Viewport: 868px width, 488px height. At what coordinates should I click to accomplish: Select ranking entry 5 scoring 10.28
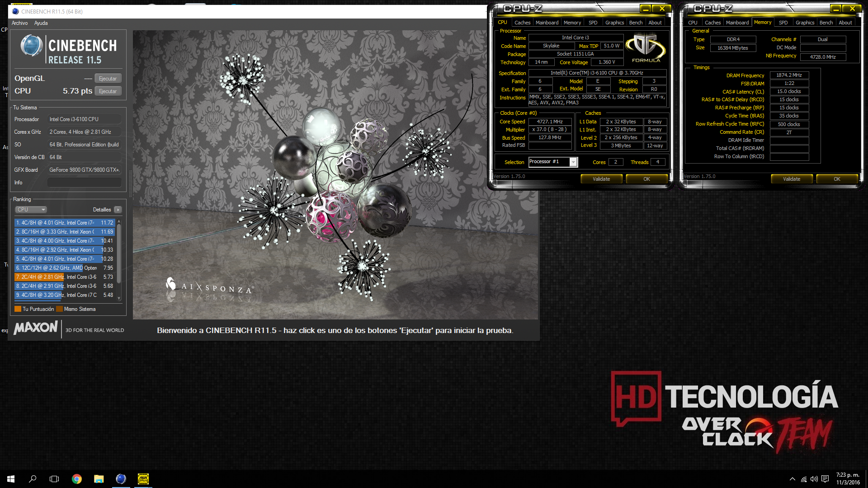pos(65,259)
